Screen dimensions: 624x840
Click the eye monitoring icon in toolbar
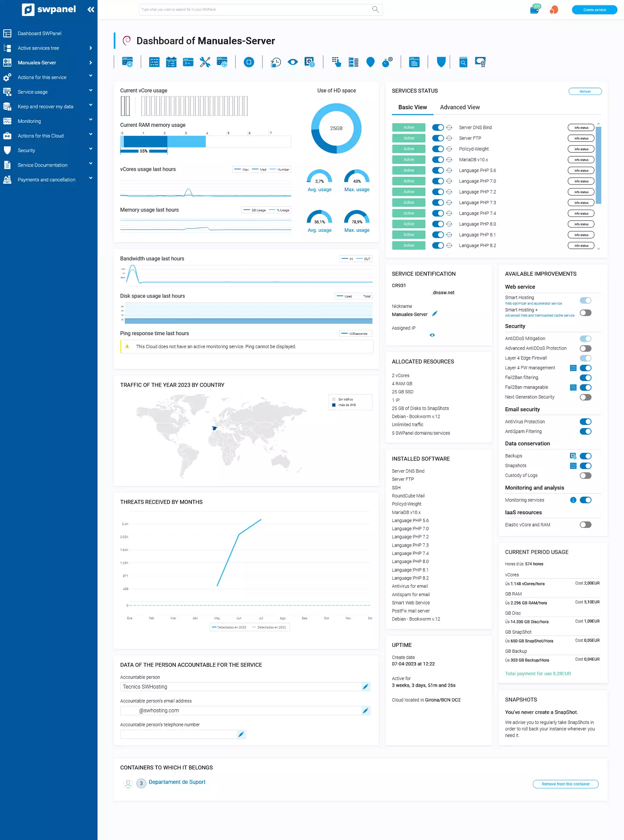(x=292, y=62)
